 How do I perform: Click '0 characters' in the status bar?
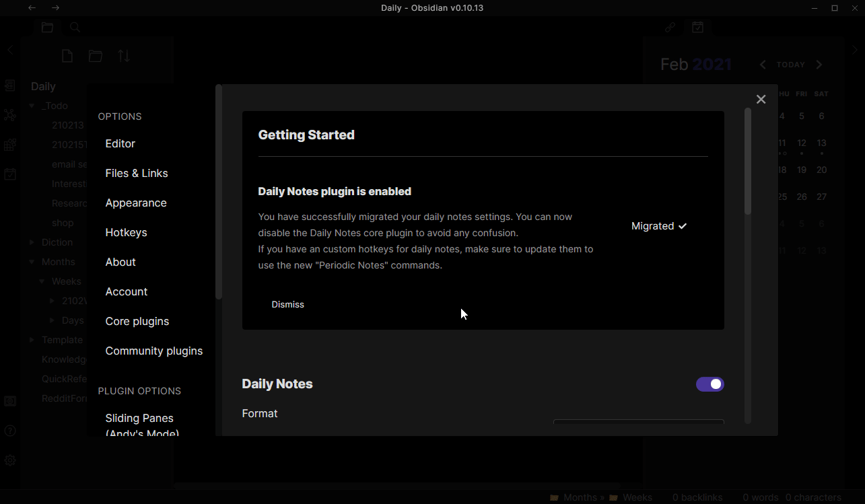pos(813,497)
